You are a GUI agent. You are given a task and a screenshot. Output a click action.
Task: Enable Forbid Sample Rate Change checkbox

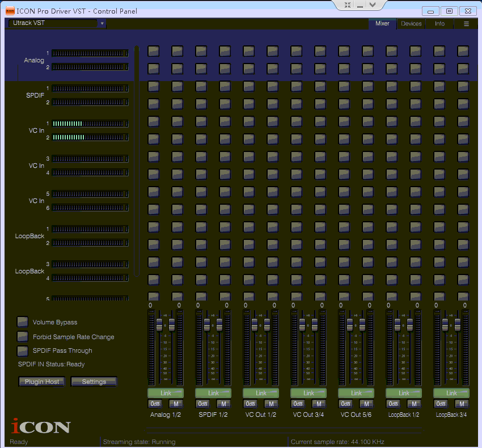tap(23, 336)
